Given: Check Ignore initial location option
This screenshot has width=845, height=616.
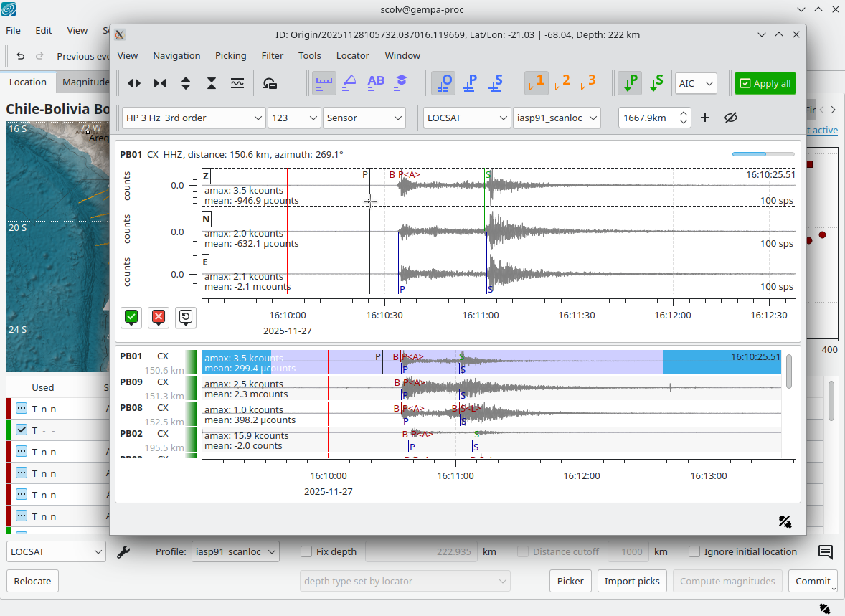Looking at the screenshot, I should click(x=694, y=551).
